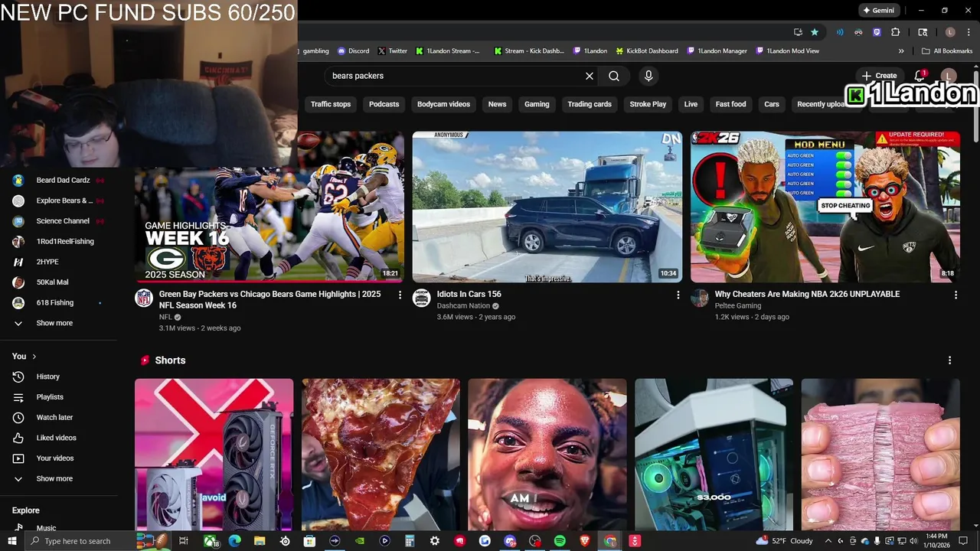This screenshot has height=551, width=980.
Task: Expand the You section chevron
Action: tap(34, 357)
